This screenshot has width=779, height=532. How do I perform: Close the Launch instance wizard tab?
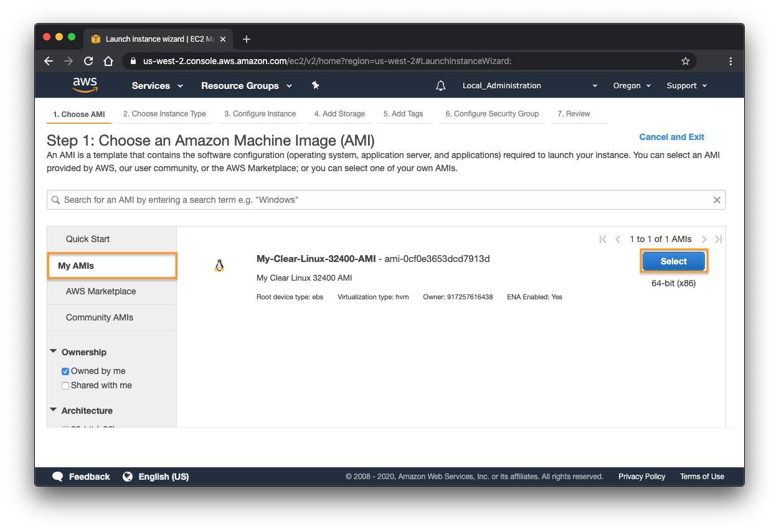coord(223,39)
